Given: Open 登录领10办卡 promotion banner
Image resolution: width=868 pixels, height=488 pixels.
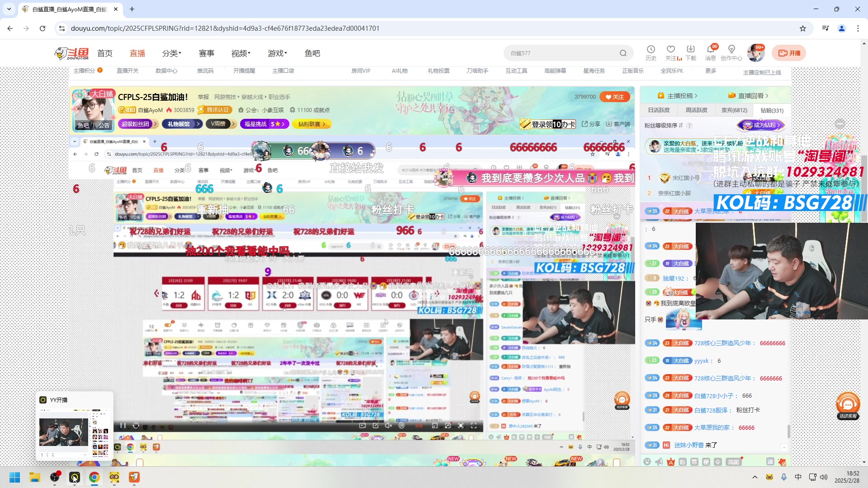Looking at the screenshot, I should 547,124.
